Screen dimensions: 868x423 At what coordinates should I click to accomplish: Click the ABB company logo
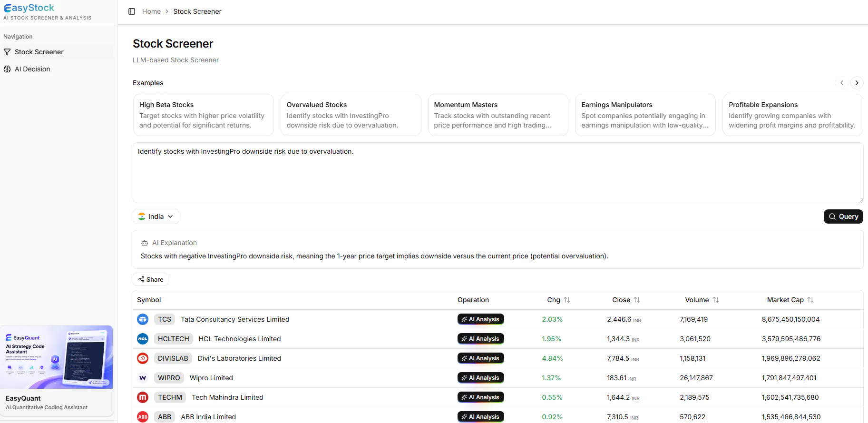(x=143, y=417)
